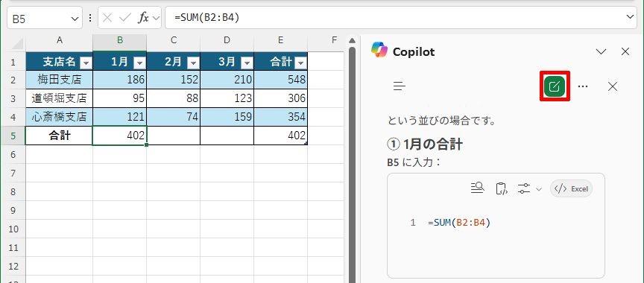The width and height of the screenshot is (644, 283).
Task: Open the Name Box dropdown
Action: click(x=75, y=18)
